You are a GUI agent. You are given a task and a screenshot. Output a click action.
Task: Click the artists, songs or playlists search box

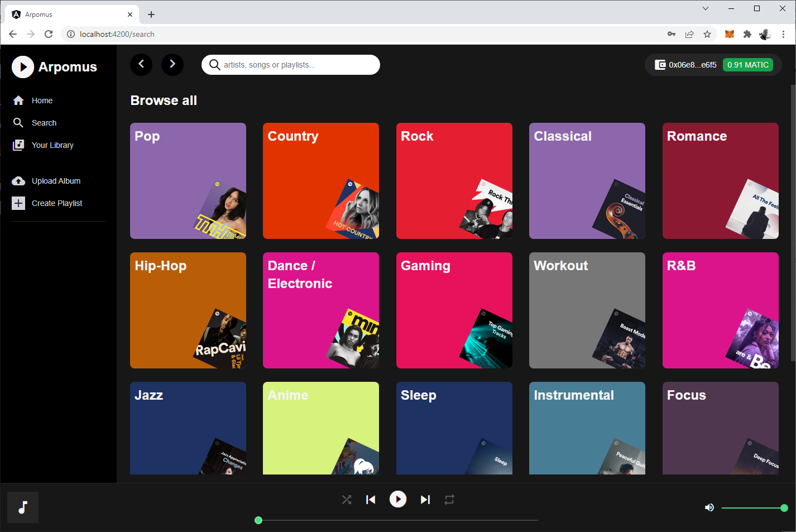pos(291,65)
